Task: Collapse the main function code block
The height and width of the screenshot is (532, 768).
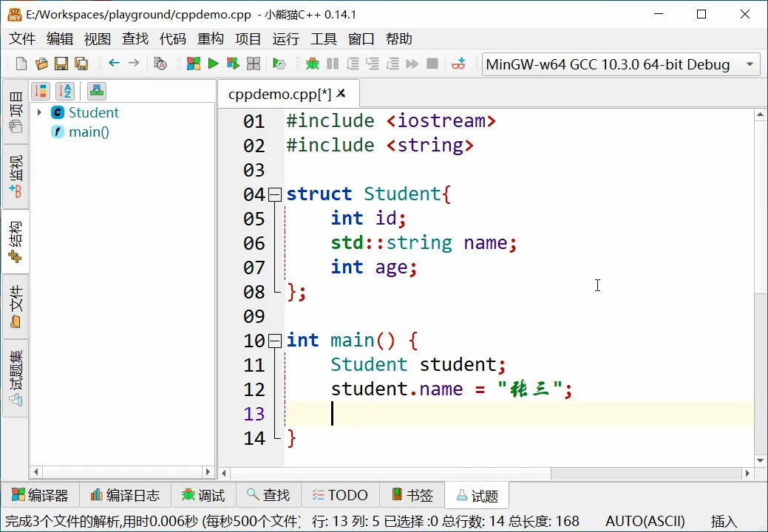Action: [x=274, y=341]
